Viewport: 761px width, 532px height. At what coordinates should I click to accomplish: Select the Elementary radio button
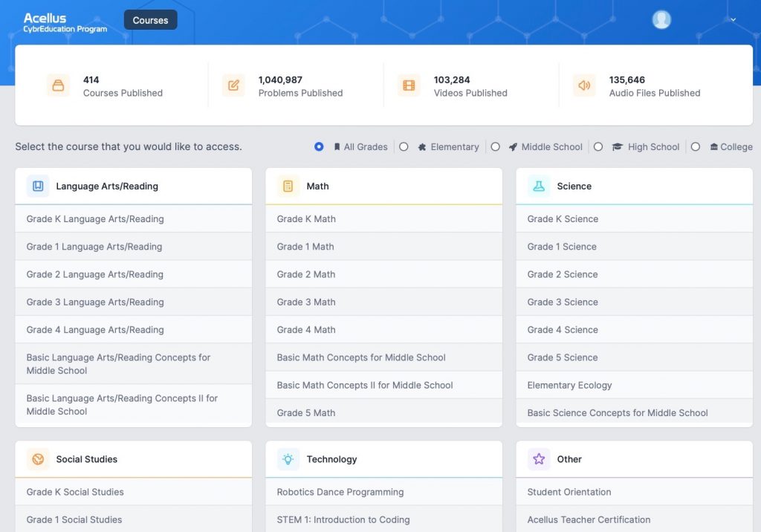404,146
